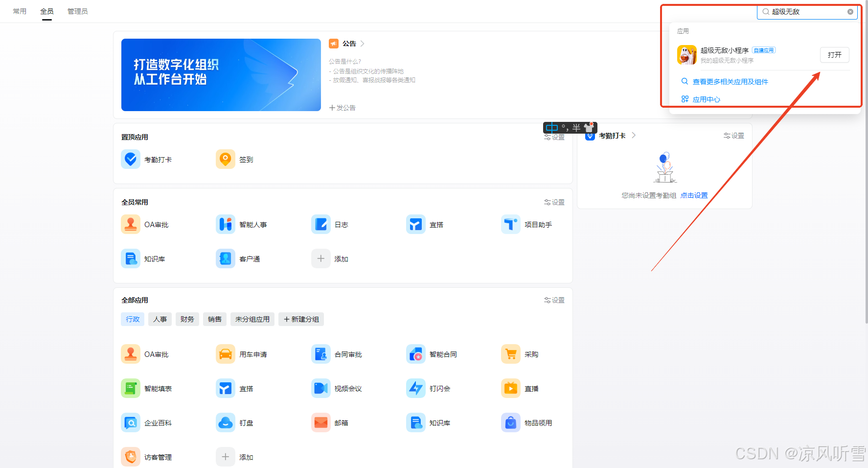Expand the 公告 section chevron
The height and width of the screenshot is (468, 868).
[x=362, y=44]
